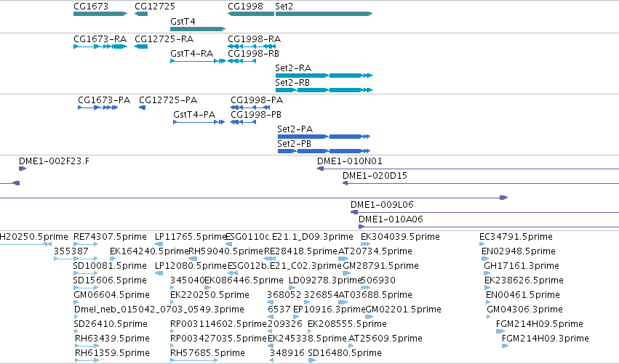Select the GM28791.5prime label
This screenshot has height=364, width=619.
coord(380,266)
